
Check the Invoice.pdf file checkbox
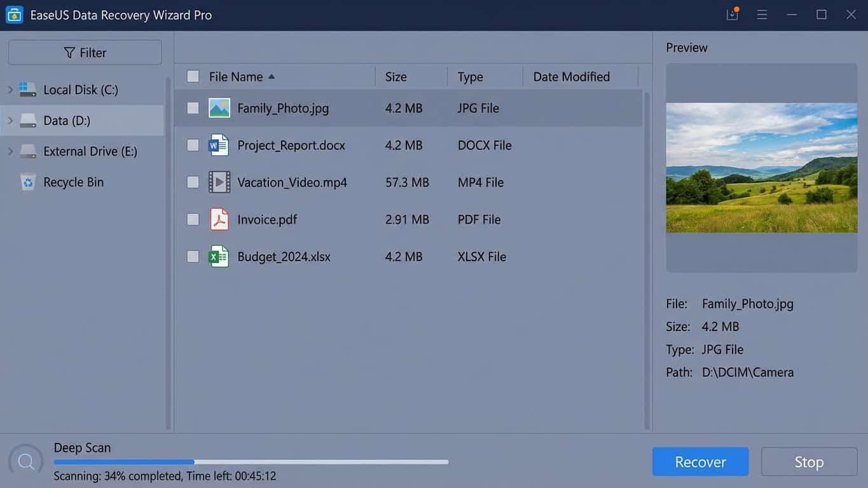coord(193,220)
